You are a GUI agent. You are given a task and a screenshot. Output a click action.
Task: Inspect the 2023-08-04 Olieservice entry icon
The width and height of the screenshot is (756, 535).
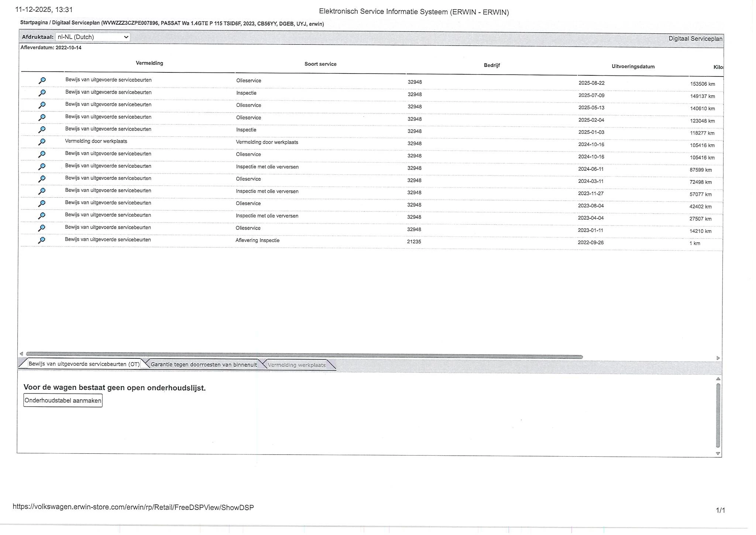[42, 203]
